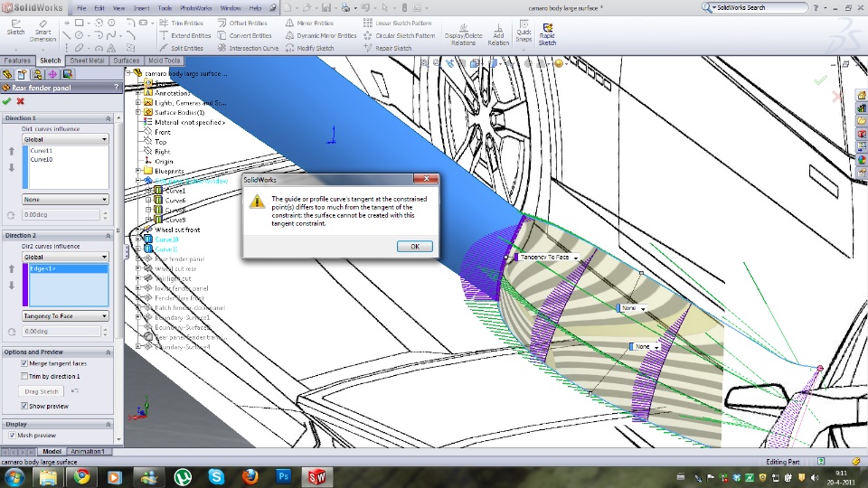
Task: Select Curve10 in the feature tree
Action: pos(166,239)
